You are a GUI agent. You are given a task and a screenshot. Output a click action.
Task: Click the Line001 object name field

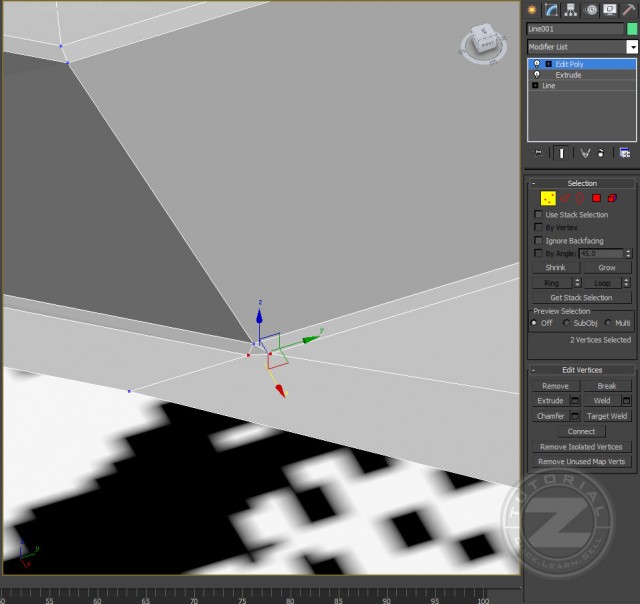pos(575,29)
